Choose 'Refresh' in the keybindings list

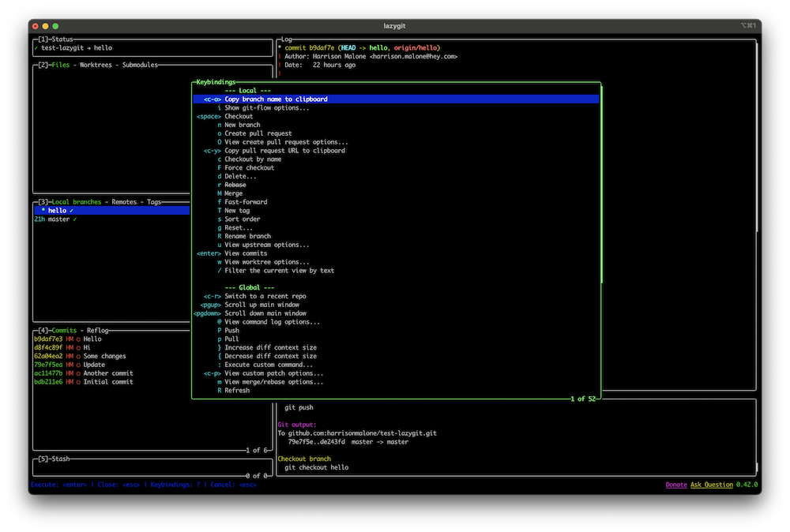click(x=237, y=390)
